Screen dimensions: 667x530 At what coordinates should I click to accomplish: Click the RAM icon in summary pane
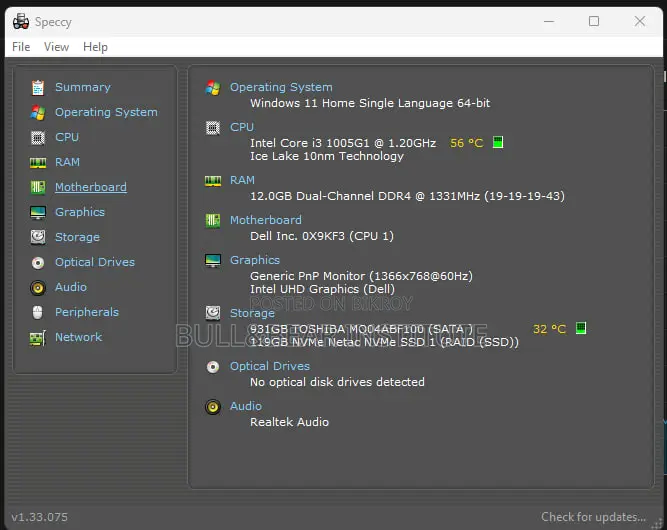coord(213,181)
